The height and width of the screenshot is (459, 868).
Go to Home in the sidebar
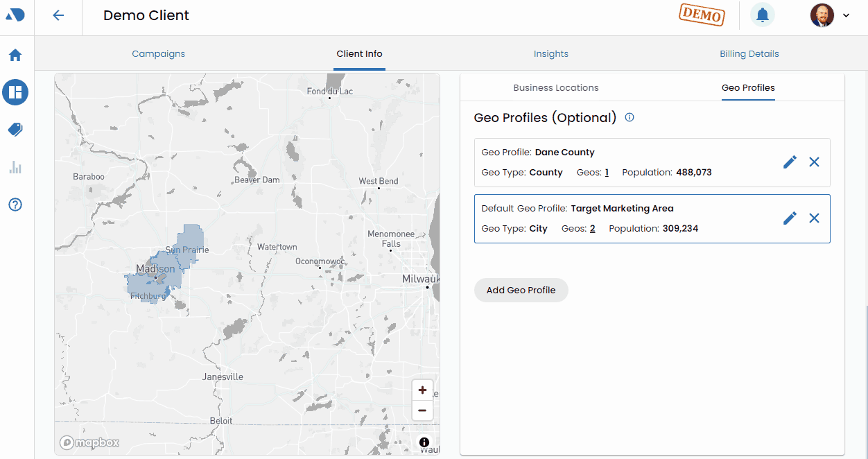[x=15, y=55]
